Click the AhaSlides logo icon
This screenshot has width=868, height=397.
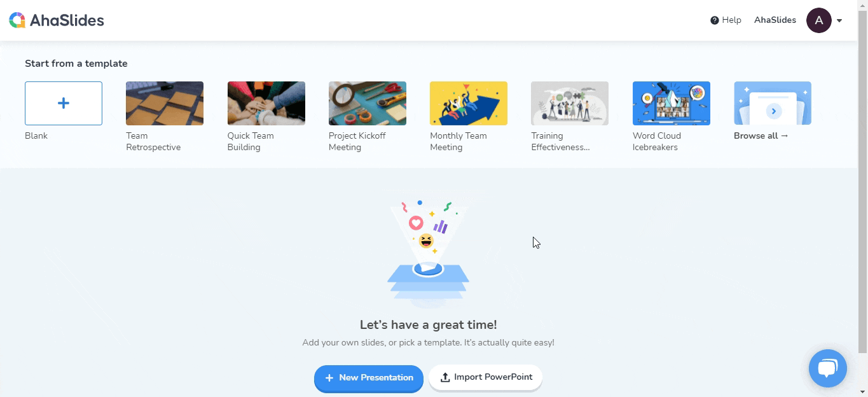17,20
